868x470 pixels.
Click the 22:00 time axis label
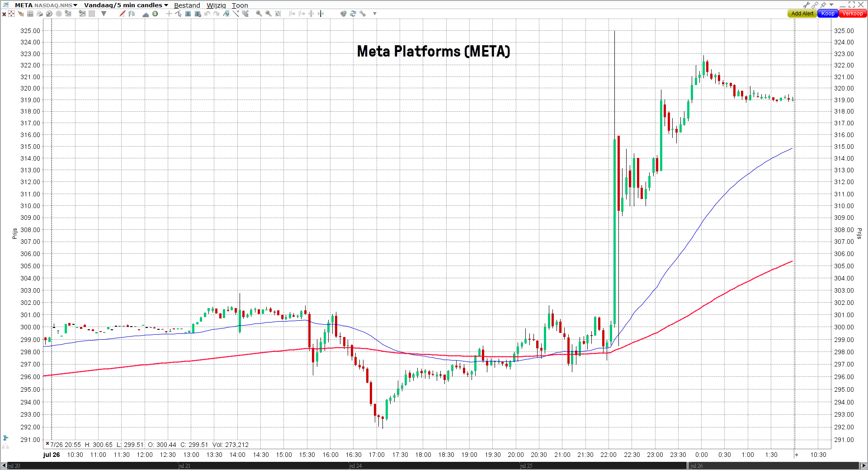click(x=608, y=455)
